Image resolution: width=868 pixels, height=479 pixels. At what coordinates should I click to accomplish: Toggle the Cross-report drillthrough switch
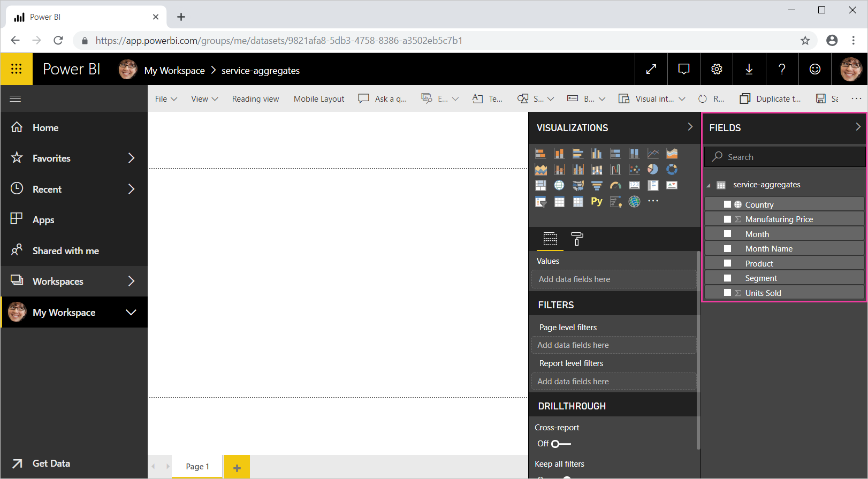[x=561, y=444]
